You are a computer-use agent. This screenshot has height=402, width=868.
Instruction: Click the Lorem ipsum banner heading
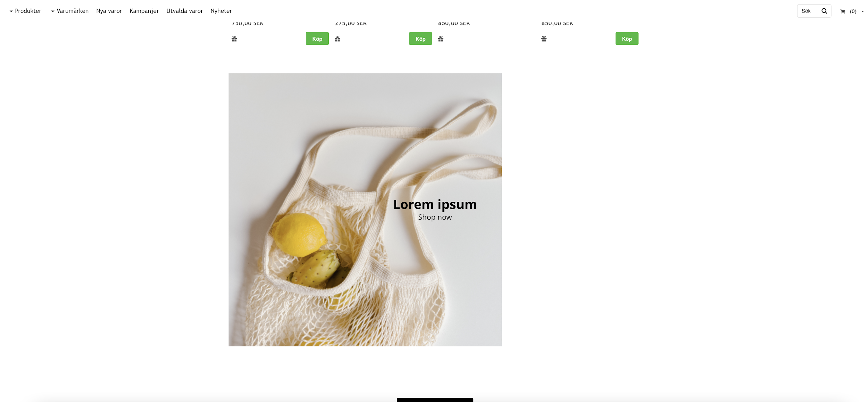(x=435, y=204)
